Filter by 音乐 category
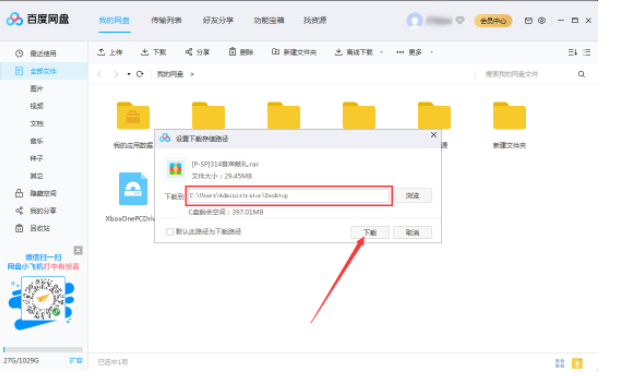 36,141
